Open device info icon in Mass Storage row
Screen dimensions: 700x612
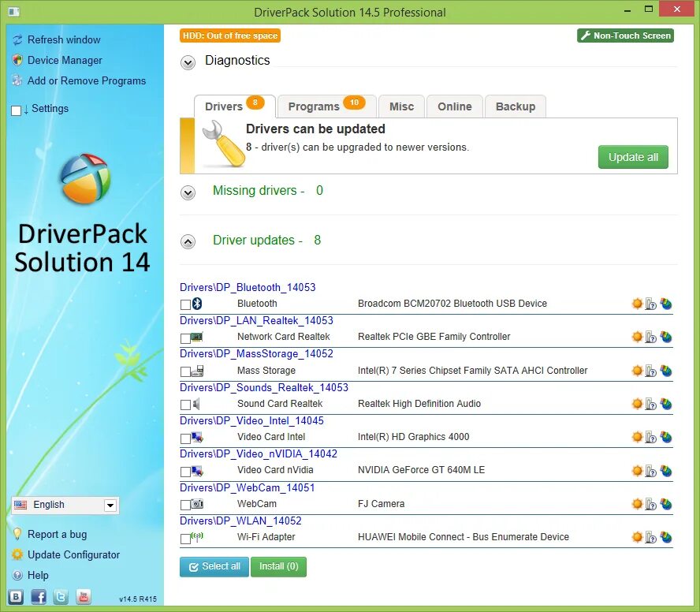(x=651, y=371)
